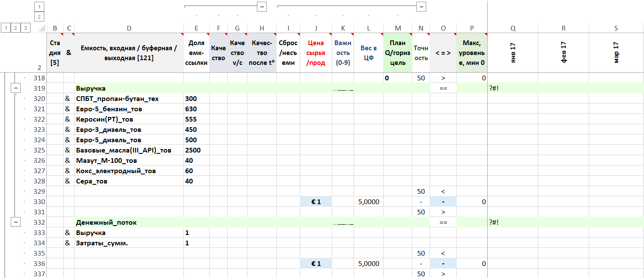Click the blue € 1 cell in row 330
The image size is (644, 278).
pos(316,202)
